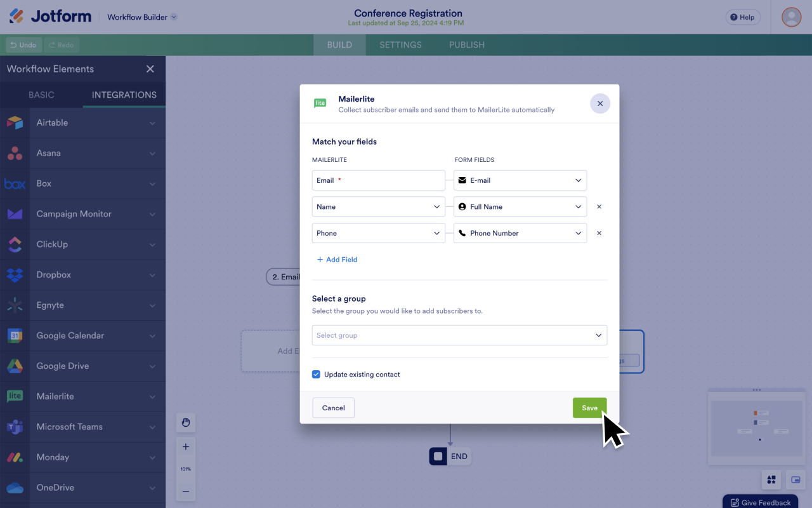
Task: Expand the Google Drive row chevron
Action: 152,366
